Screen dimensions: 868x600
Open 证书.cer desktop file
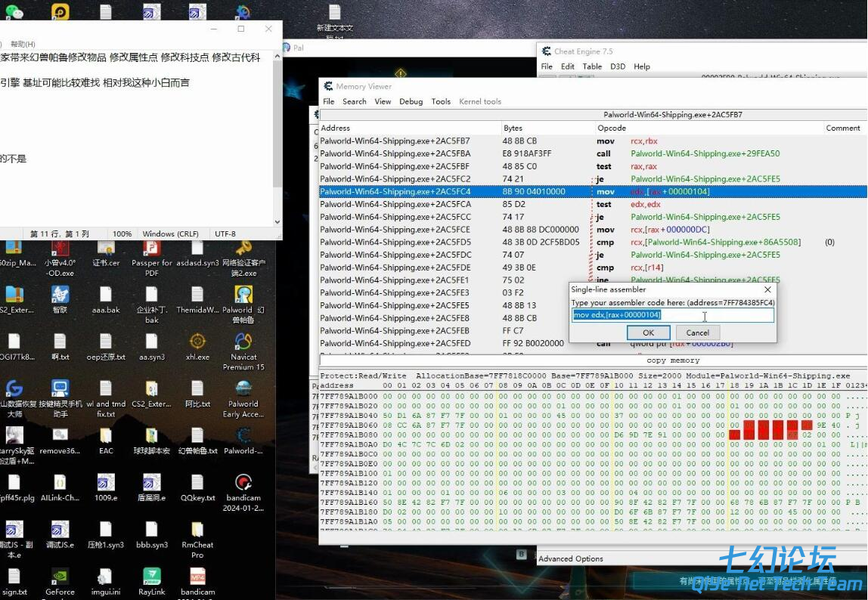coord(106,255)
